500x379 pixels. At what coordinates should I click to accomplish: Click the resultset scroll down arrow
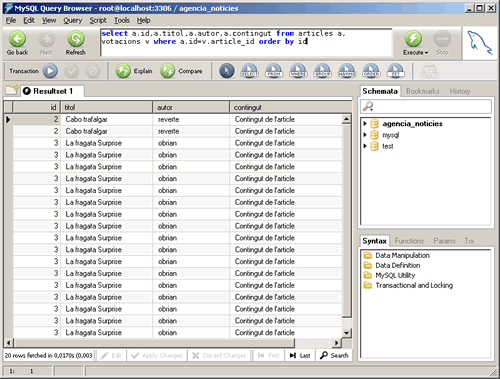click(x=347, y=333)
